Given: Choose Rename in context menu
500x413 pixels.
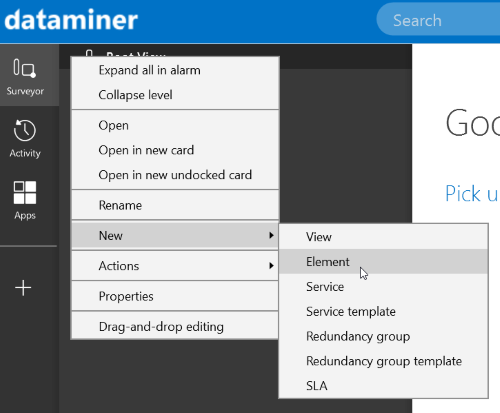Looking at the screenshot, I should (175, 205).
